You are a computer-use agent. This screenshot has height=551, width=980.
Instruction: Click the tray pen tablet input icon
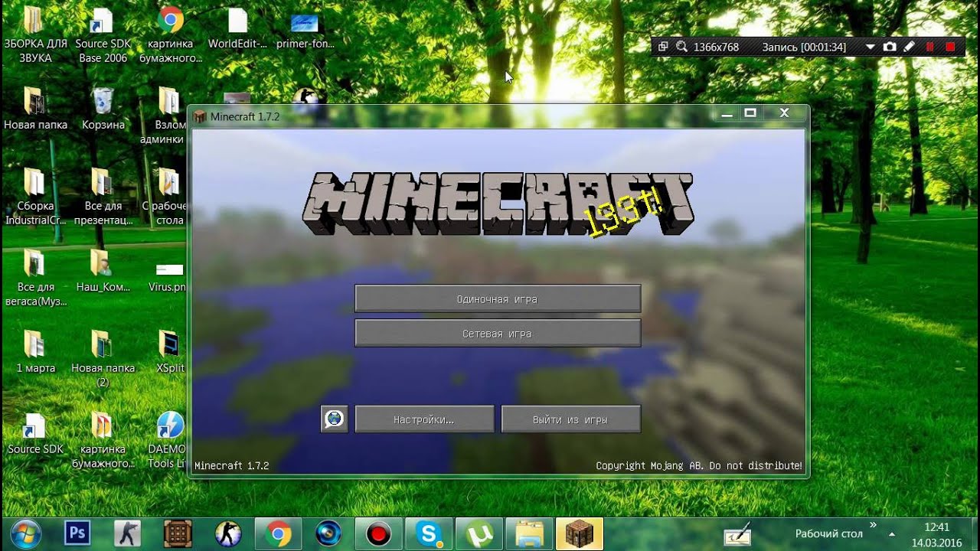(x=737, y=534)
